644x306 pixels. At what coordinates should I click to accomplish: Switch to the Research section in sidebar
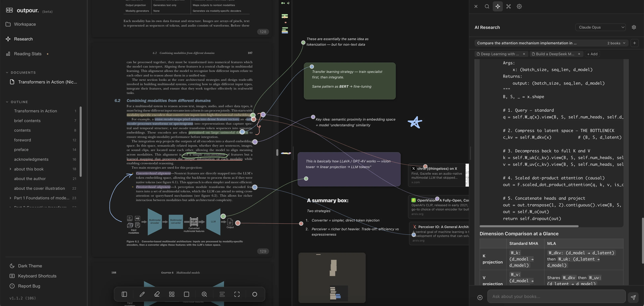click(x=23, y=39)
